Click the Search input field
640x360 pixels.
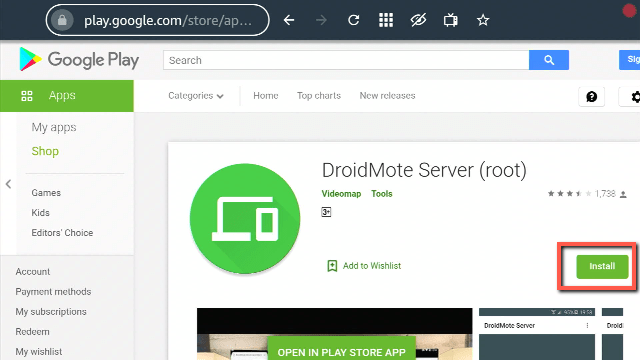tap(346, 60)
